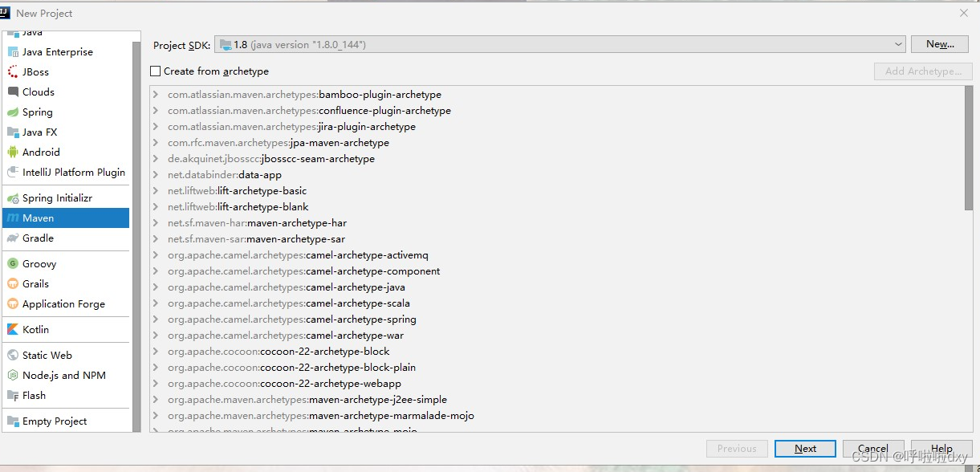Enable Create from archetype checkbox
Screen dimensions: 980x472
click(x=156, y=71)
